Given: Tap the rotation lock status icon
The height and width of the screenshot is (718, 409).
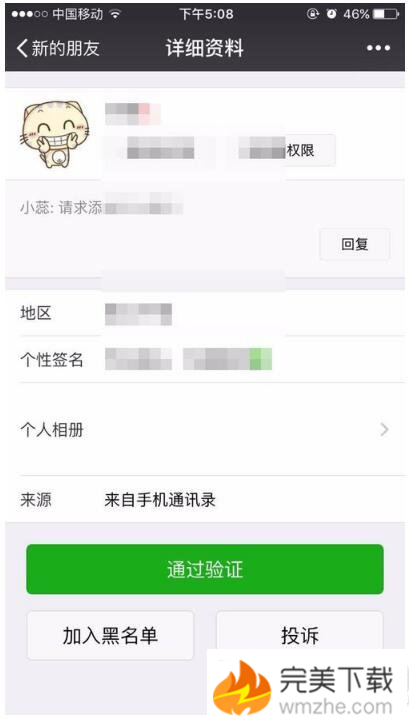Looking at the screenshot, I should (x=312, y=14).
